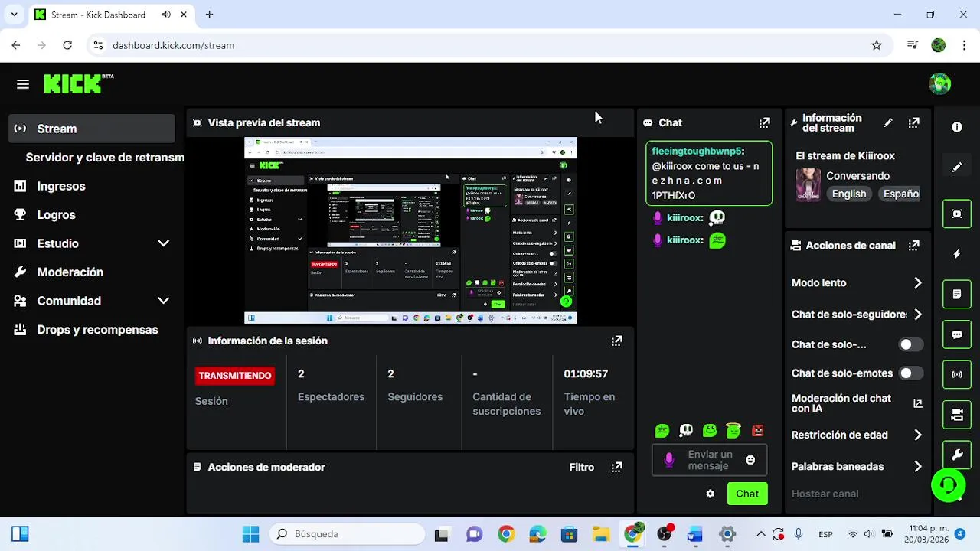Image resolution: width=980 pixels, height=551 pixels.
Task: Open the emoji picker in message box
Action: 750,460
